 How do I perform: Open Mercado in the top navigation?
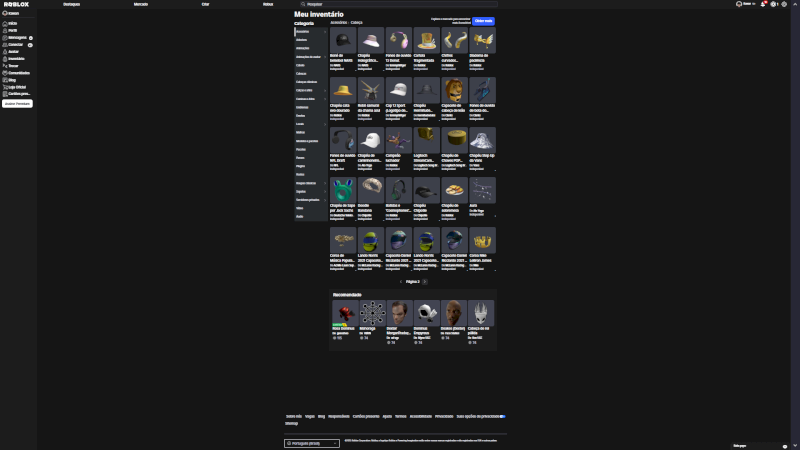coord(141,4)
